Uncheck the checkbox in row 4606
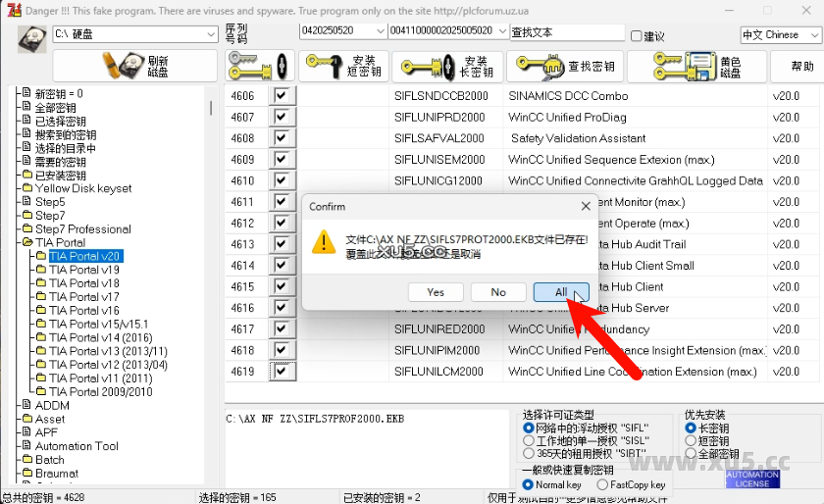 [283, 96]
